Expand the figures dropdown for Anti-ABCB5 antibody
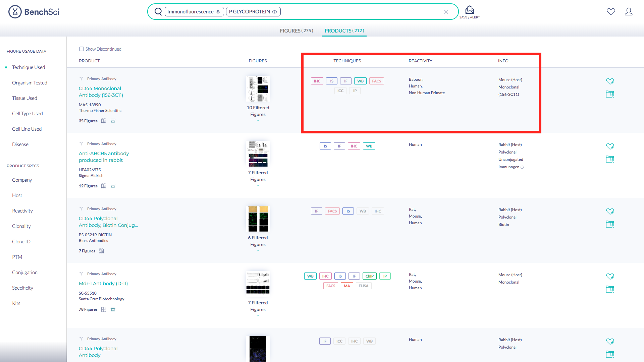 pyautogui.click(x=258, y=186)
